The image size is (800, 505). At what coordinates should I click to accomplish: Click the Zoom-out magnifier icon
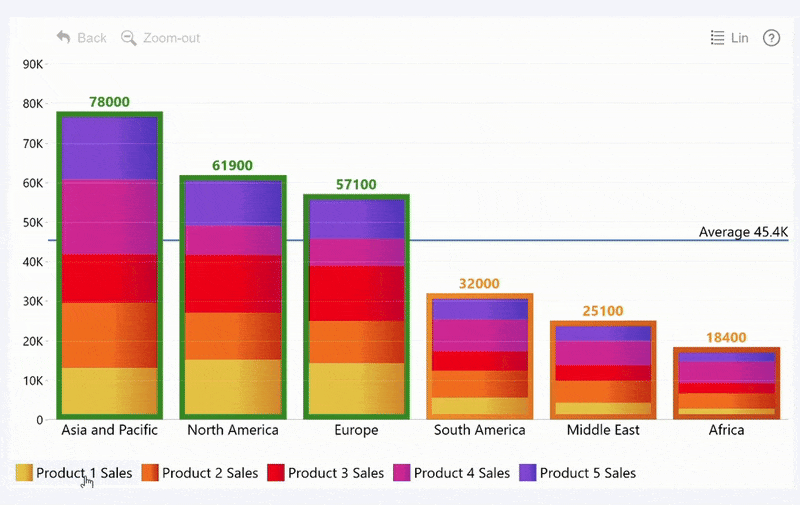pos(128,38)
